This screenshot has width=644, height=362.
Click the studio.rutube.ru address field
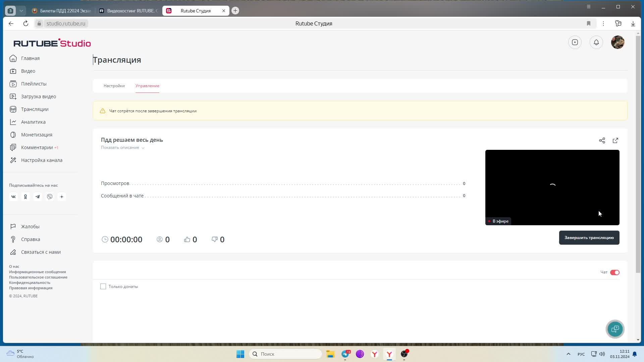coord(66,23)
